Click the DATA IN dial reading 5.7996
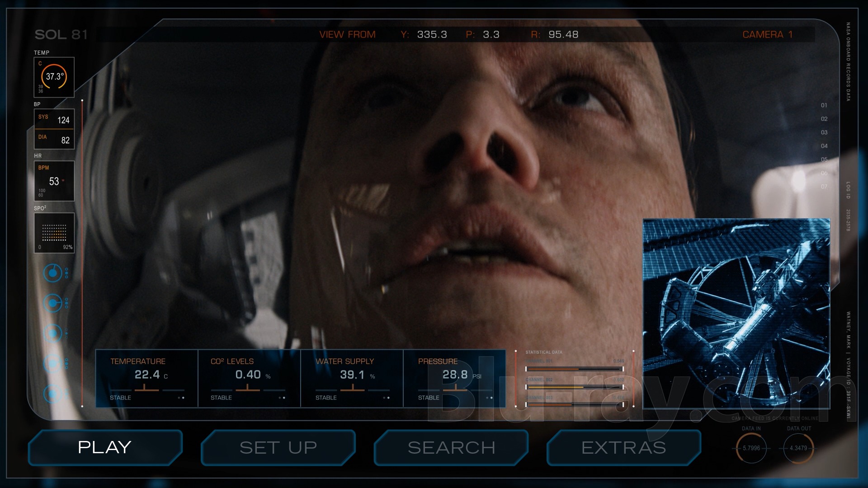This screenshot has height=488, width=868. pos(751,448)
